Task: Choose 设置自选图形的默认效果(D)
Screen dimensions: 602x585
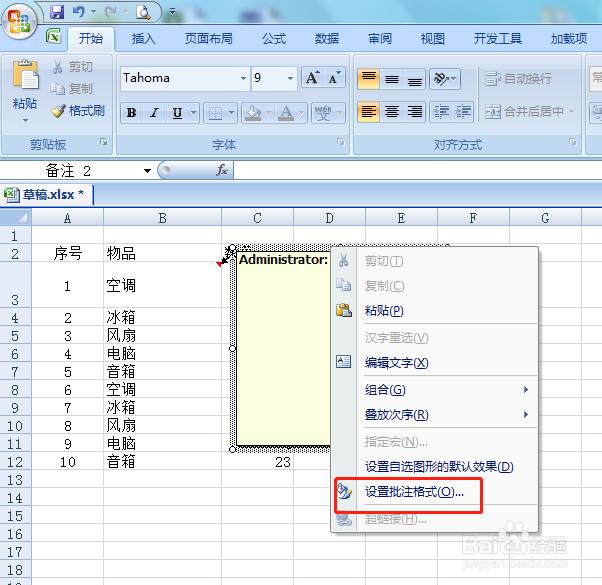Action: point(435,467)
